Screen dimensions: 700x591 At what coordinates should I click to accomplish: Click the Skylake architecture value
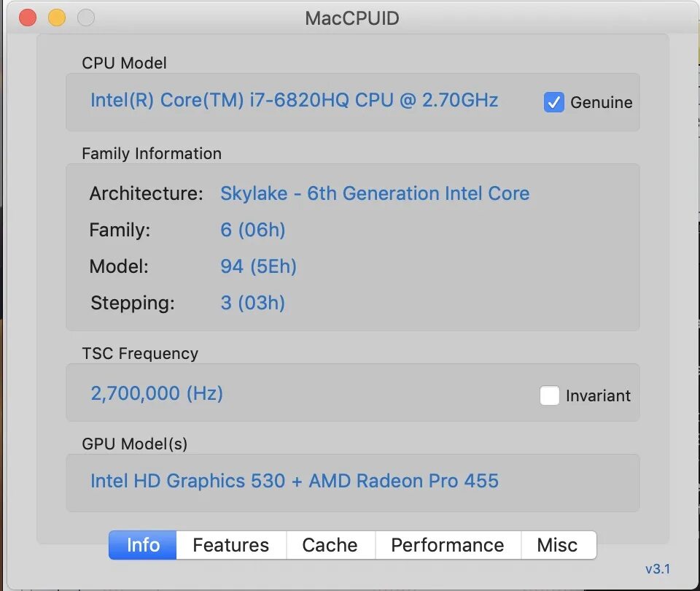tap(375, 193)
